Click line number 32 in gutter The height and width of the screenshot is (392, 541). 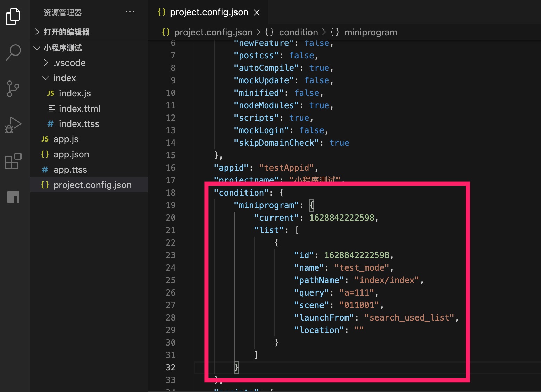(170, 368)
